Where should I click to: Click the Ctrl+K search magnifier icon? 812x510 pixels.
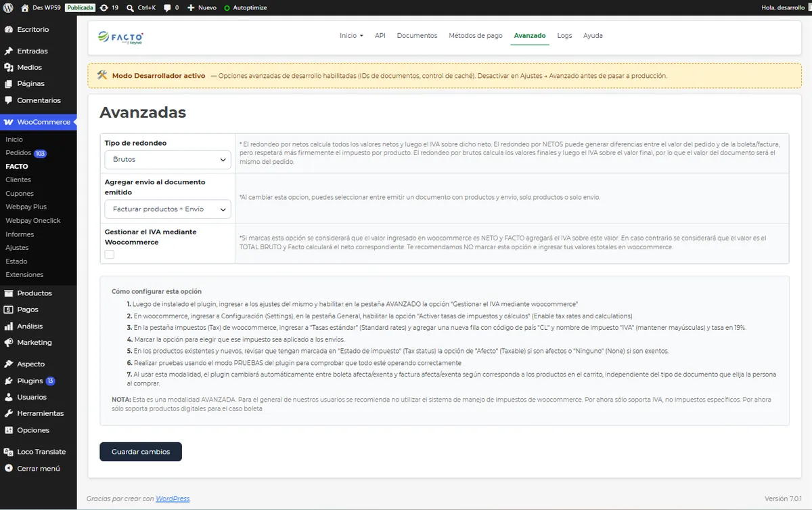[x=130, y=7]
